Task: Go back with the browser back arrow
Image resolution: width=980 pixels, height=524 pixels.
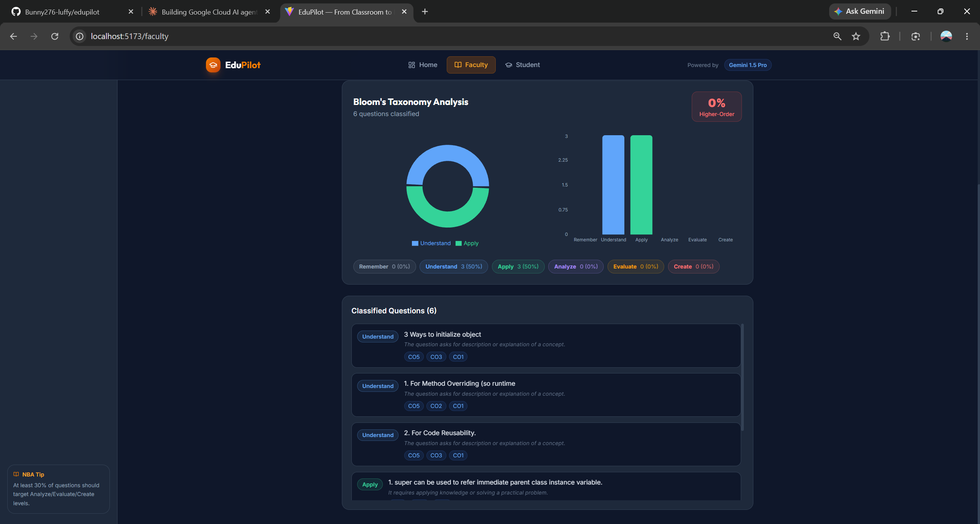Action: pyautogui.click(x=13, y=36)
